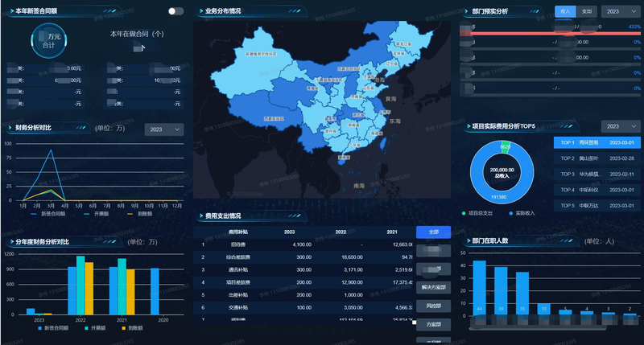Filter expenses by 方案部

click(x=433, y=324)
